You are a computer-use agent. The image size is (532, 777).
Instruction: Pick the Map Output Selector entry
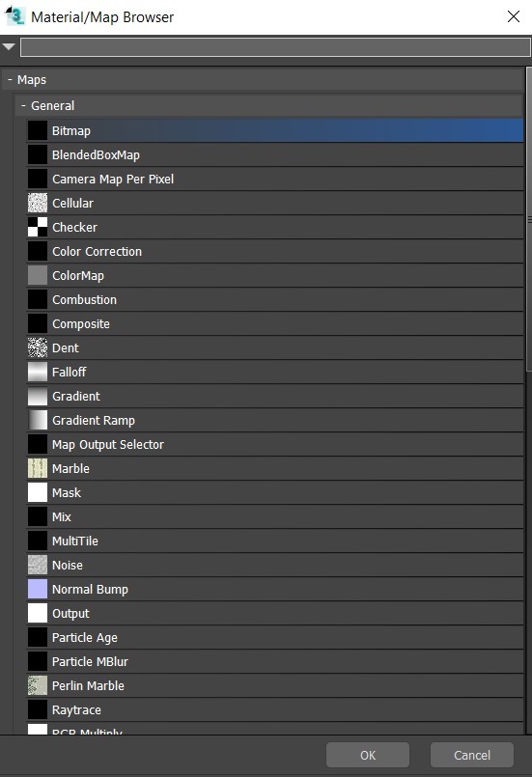(275, 445)
